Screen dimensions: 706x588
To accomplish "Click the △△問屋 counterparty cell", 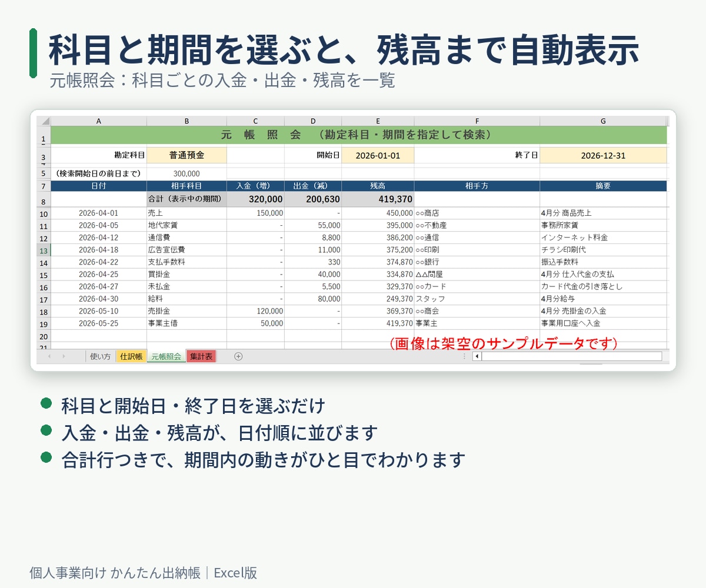I will [x=477, y=275].
